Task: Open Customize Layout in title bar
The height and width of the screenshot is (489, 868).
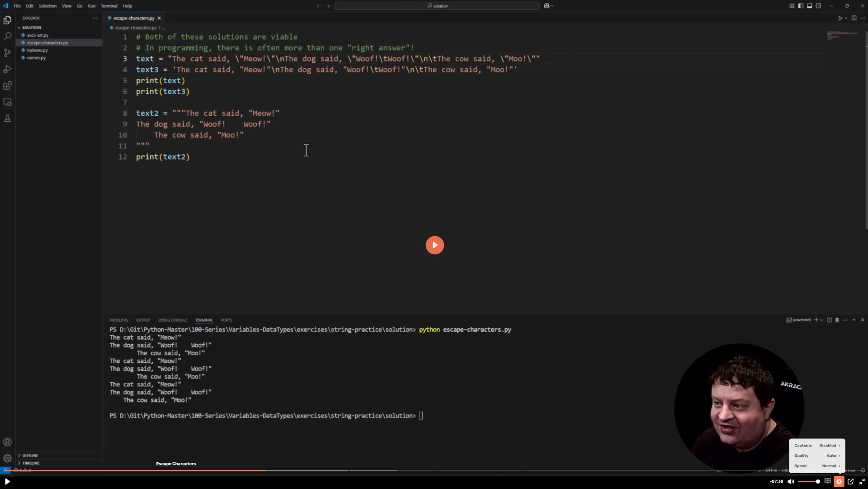Action: tap(792, 6)
